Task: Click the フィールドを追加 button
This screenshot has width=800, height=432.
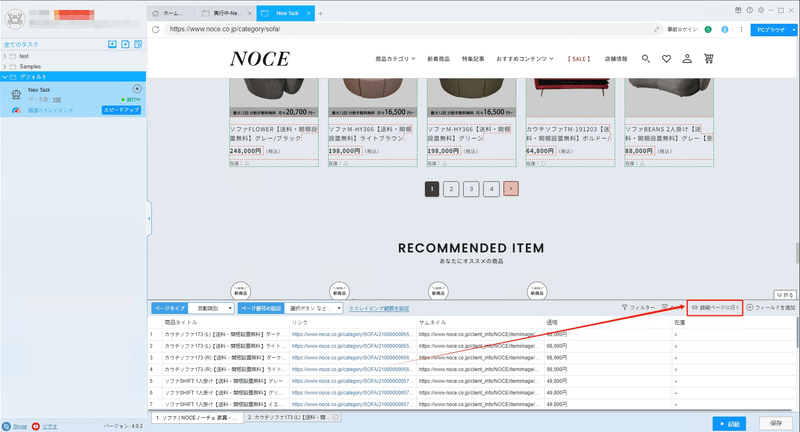Action: coord(771,308)
